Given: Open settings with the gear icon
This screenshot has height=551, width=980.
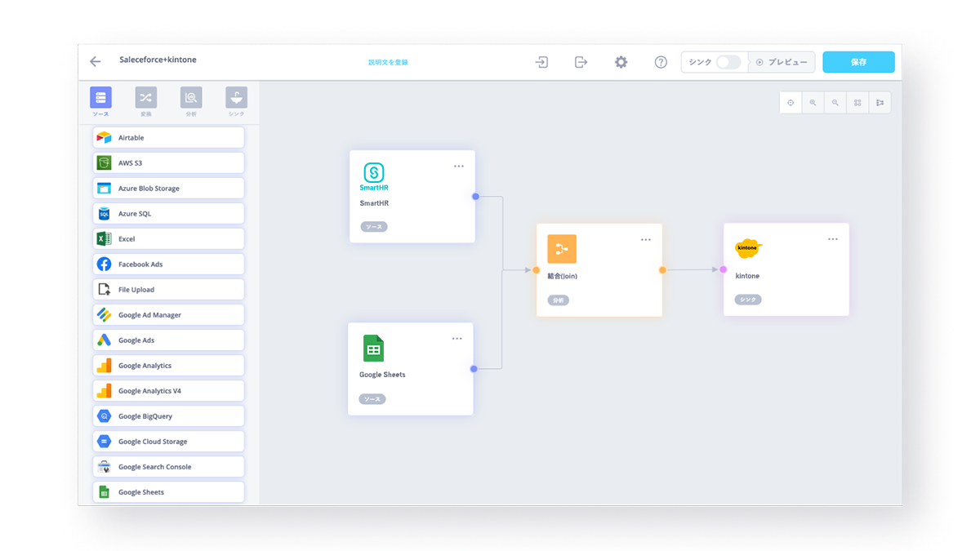Looking at the screenshot, I should [x=621, y=62].
